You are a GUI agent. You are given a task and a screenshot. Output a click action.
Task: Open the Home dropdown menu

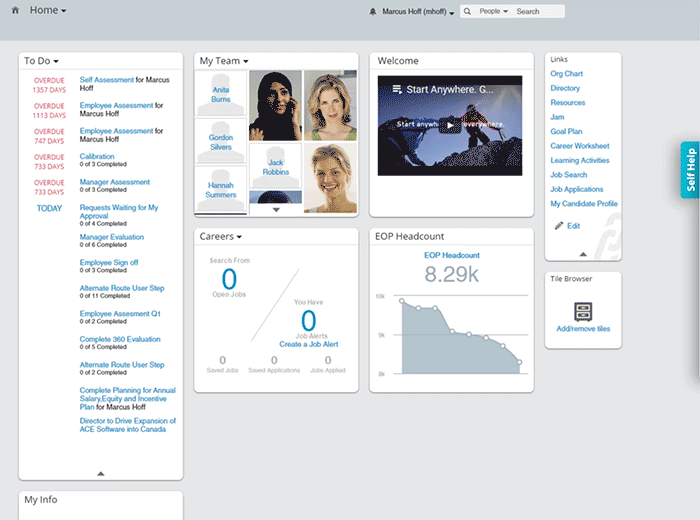point(48,10)
